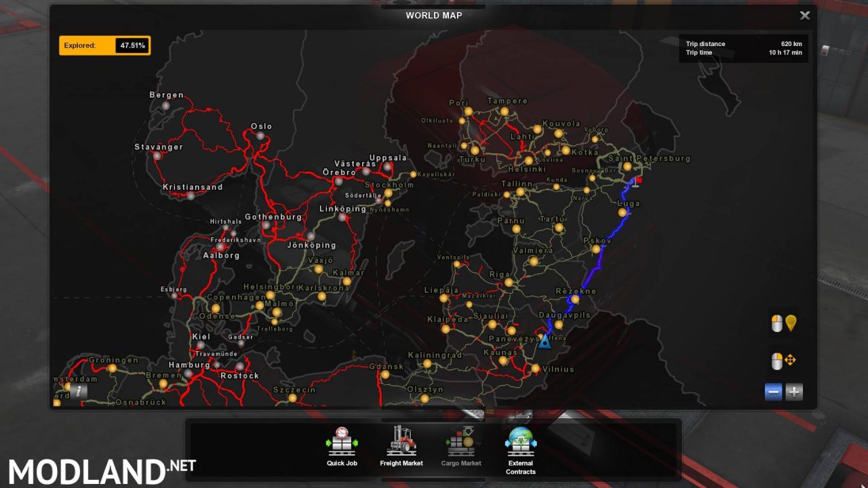The width and height of the screenshot is (868, 488).
Task: Select the Tampere city marker
Action: pos(505,111)
